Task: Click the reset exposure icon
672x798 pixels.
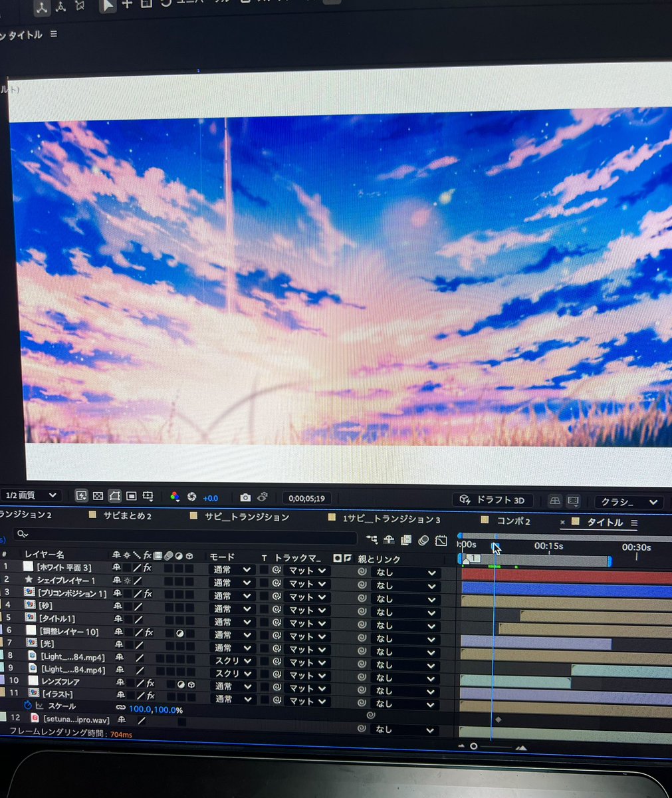Action: [191, 497]
